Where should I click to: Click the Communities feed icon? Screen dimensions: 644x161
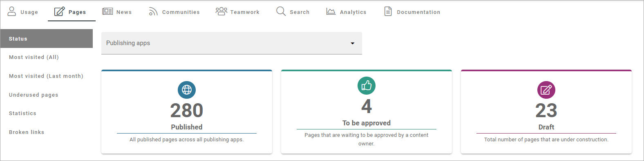point(153,11)
